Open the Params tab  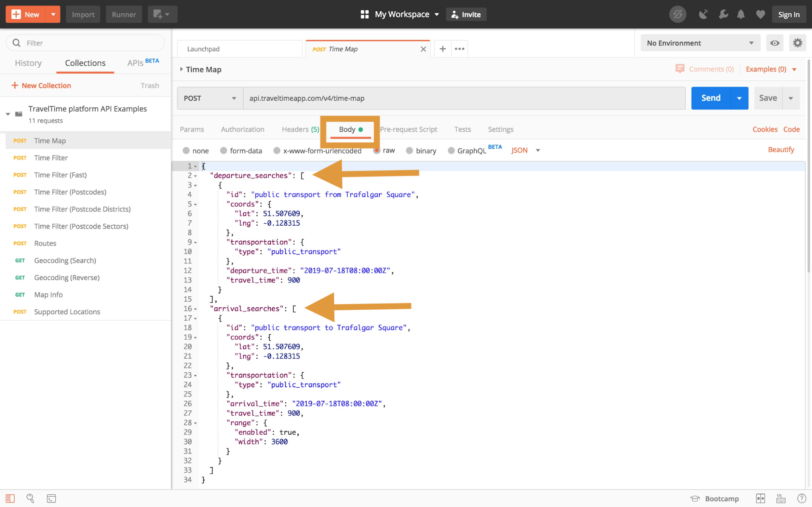pos(192,129)
